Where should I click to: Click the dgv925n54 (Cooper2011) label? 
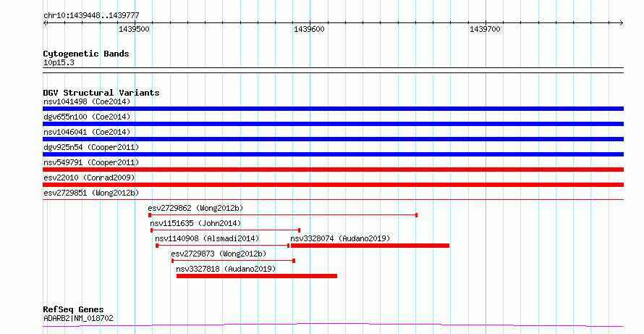click(x=91, y=147)
